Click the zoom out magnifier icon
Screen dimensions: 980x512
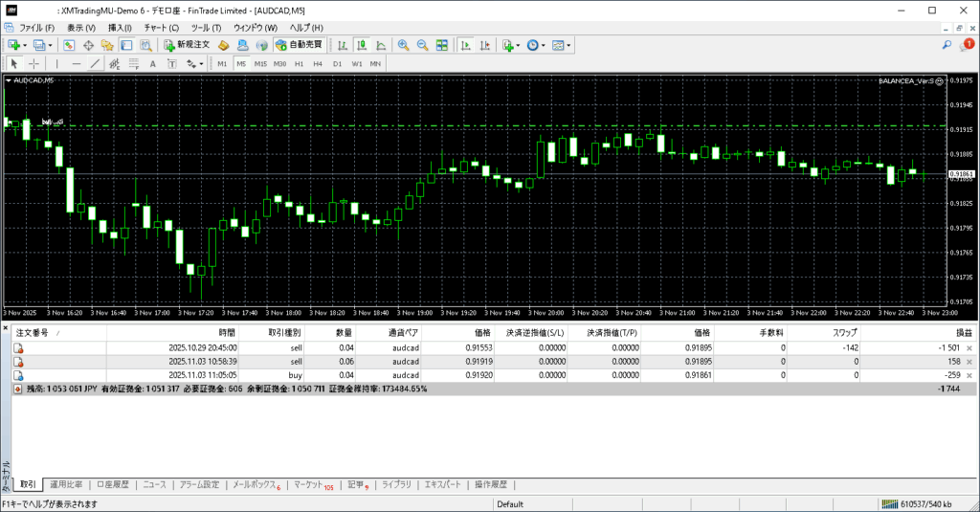pyautogui.click(x=422, y=45)
